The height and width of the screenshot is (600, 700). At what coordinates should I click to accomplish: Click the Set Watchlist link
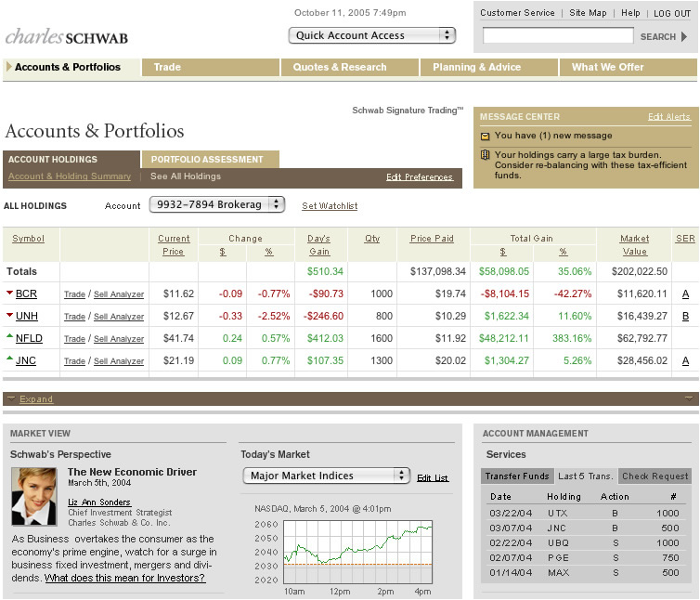pos(330,206)
